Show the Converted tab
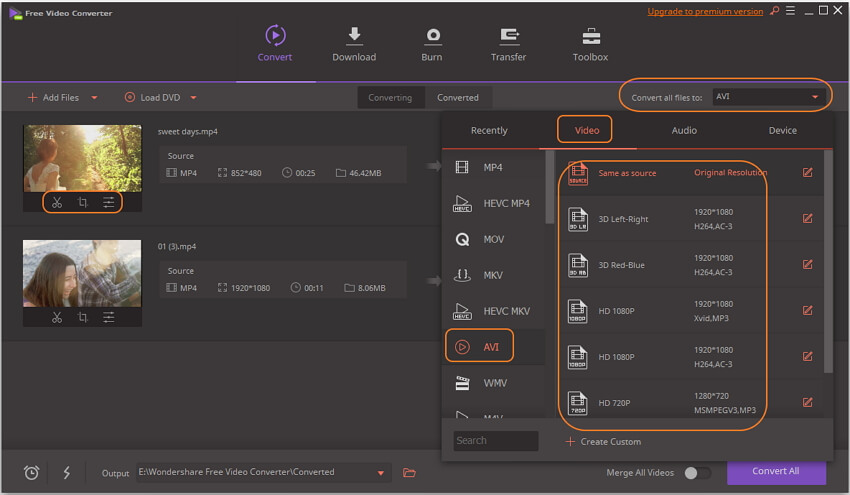 coord(458,98)
